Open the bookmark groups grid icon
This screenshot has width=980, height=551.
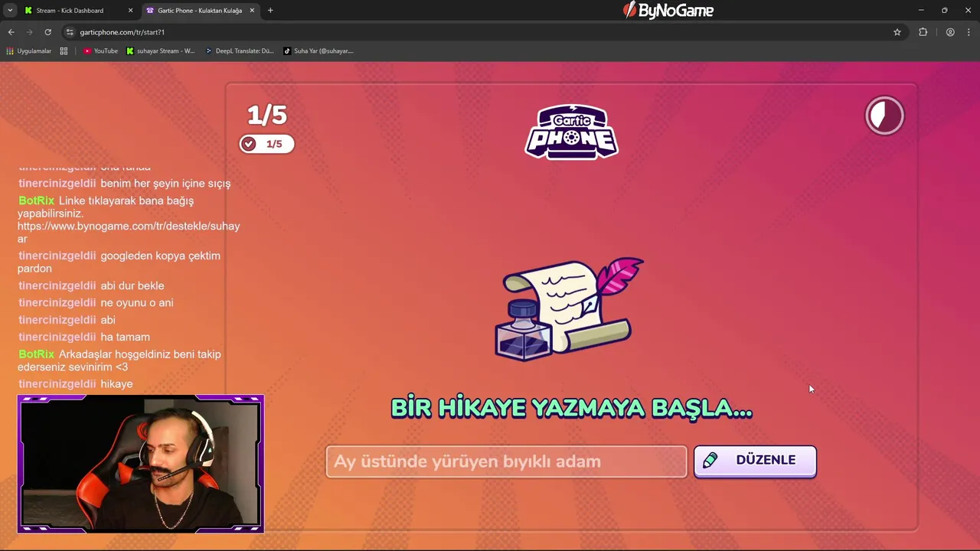[x=64, y=51]
